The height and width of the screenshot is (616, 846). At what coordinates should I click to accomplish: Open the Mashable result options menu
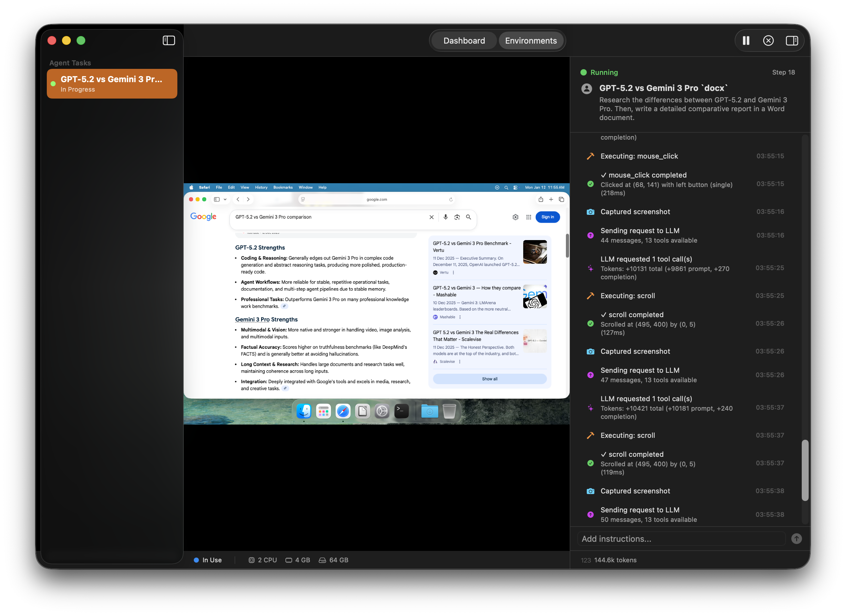click(460, 317)
